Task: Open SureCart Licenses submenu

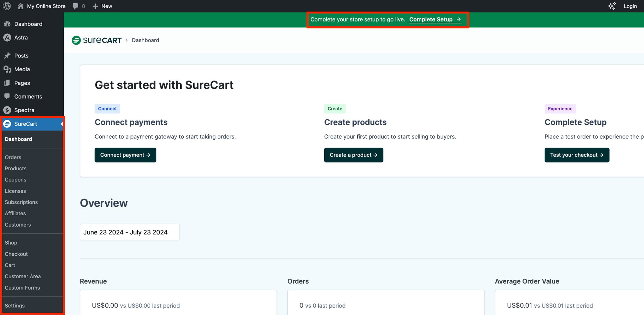Action: coord(15,191)
